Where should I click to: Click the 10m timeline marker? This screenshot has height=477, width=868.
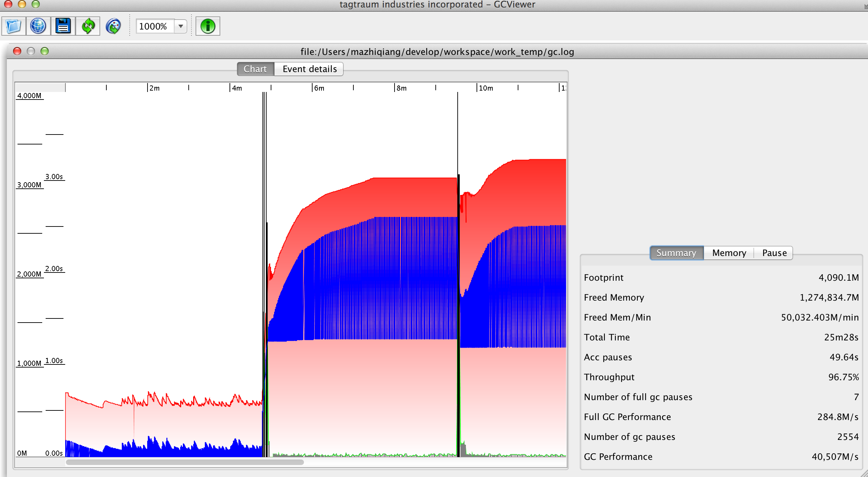[485, 88]
